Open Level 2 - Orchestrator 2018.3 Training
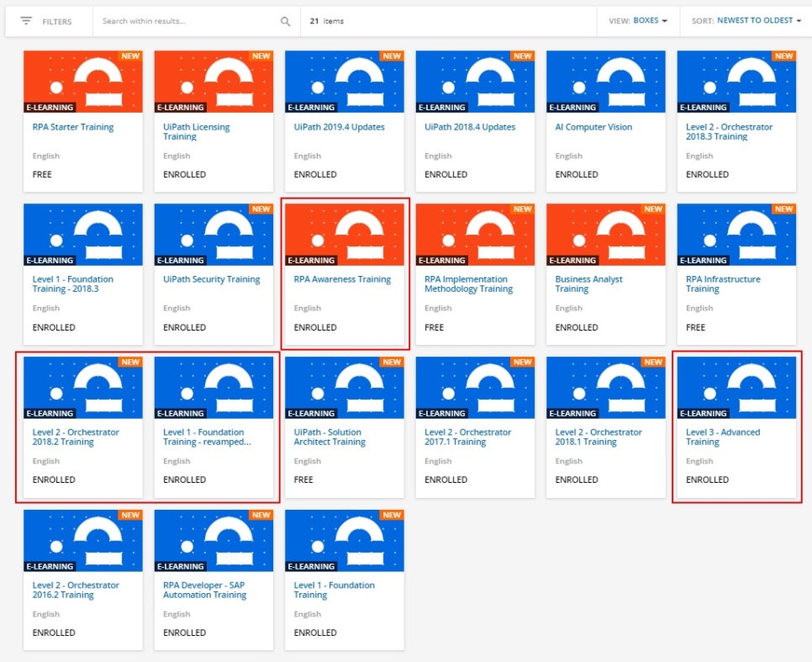812x662 pixels. (729, 132)
